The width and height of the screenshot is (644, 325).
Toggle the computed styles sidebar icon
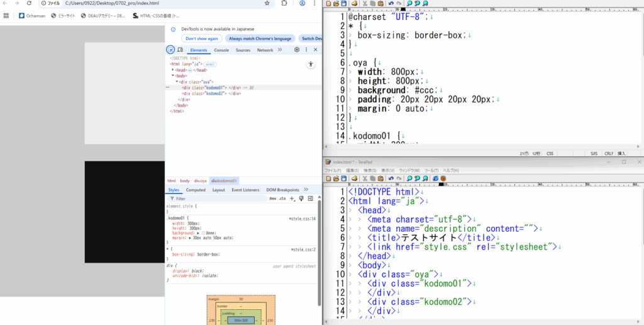coord(310,198)
